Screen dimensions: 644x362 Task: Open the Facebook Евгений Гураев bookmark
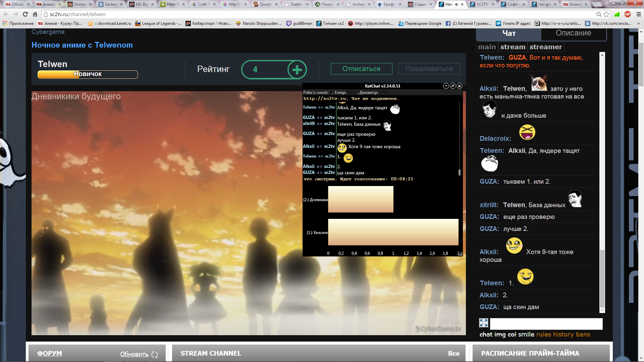[x=469, y=23]
